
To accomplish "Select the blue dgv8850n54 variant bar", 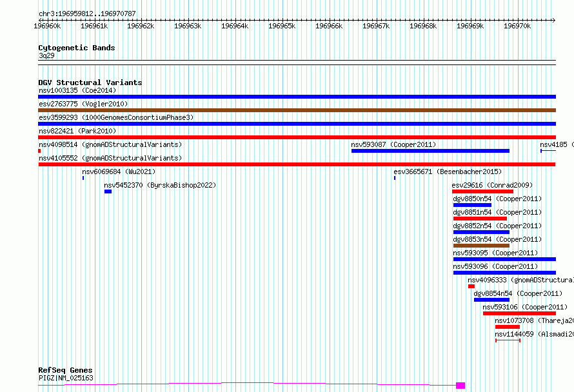I will [x=472, y=205].
